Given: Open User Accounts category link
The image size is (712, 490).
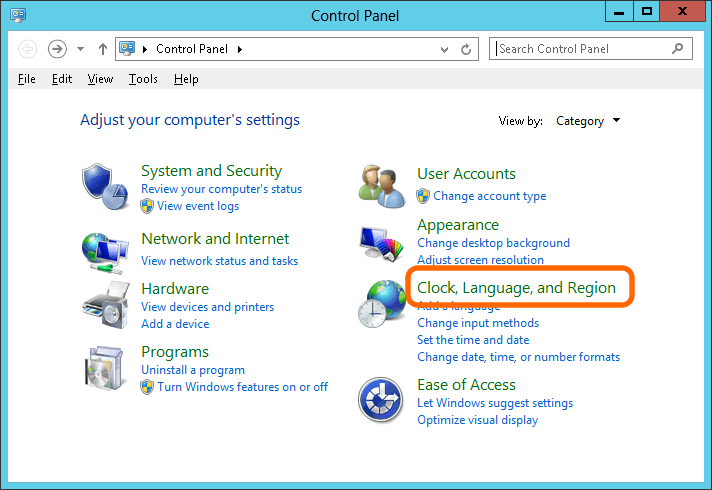Looking at the screenshot, I should [x=466, y=174].
